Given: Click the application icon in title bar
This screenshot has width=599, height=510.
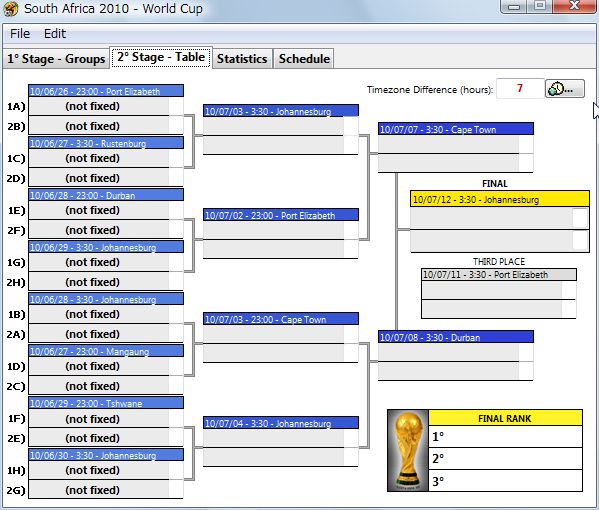Looking at the screenshot, I should click(x=11, y=9).
